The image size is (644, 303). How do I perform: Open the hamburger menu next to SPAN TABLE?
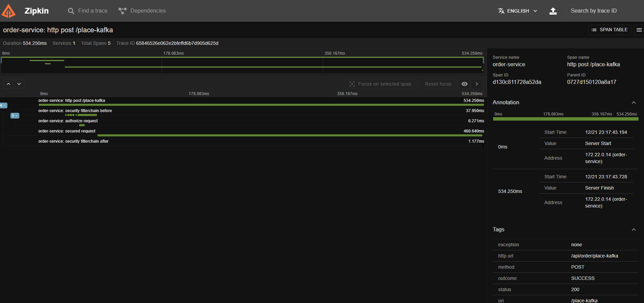pos(639,30)
